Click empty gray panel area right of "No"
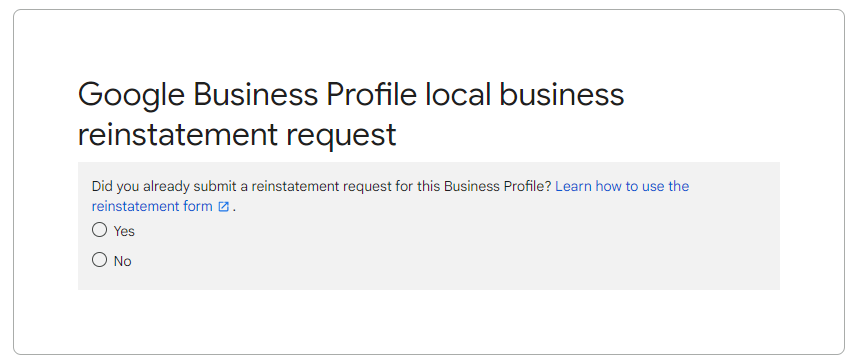The height and width of the screenshot is (363, 855). [436, 261]
